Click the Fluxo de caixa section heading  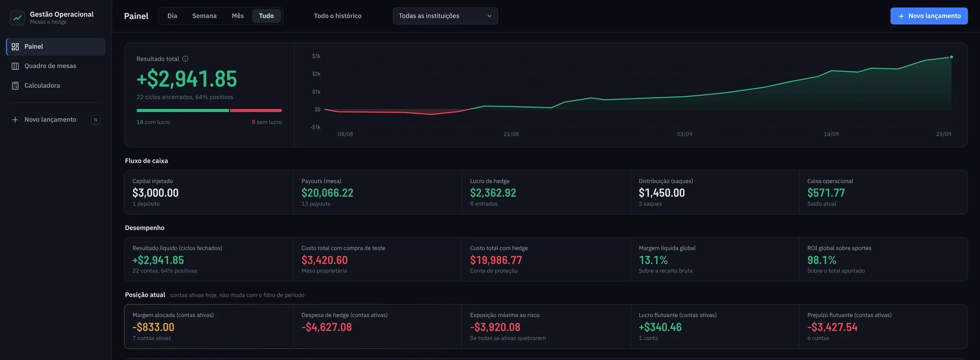tap(147, 161)
